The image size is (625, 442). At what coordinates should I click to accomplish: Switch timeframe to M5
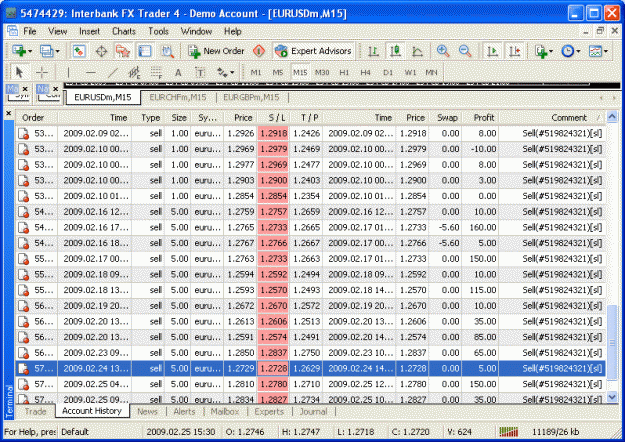pyautogui.click(x=278, y=73)
